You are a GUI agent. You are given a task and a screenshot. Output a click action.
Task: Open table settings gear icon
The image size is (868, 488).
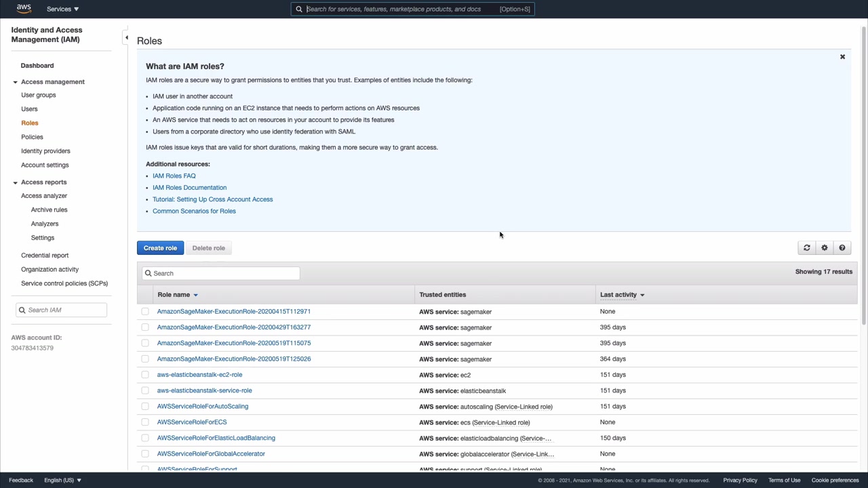[825, 248]
